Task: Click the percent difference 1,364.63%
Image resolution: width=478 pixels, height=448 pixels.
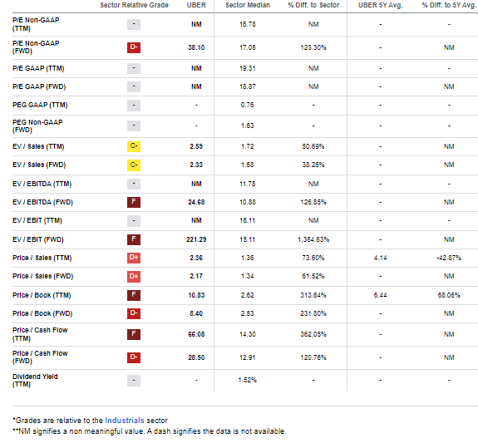Action: (313, 239)
